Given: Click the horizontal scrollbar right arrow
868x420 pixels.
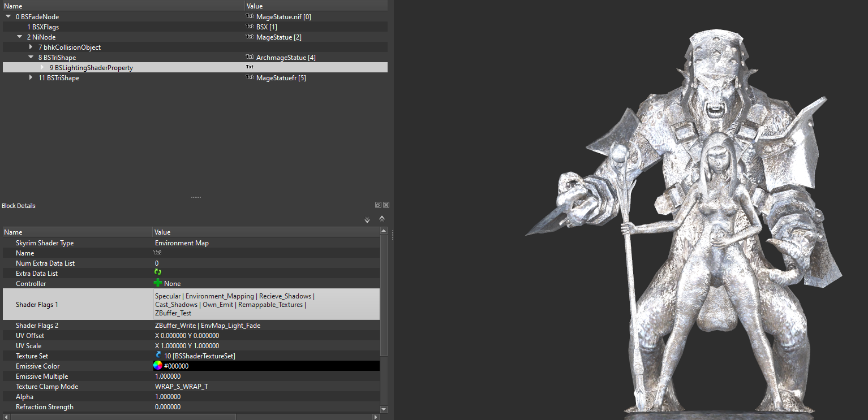Looking at the screenshot, I should 376,417.
